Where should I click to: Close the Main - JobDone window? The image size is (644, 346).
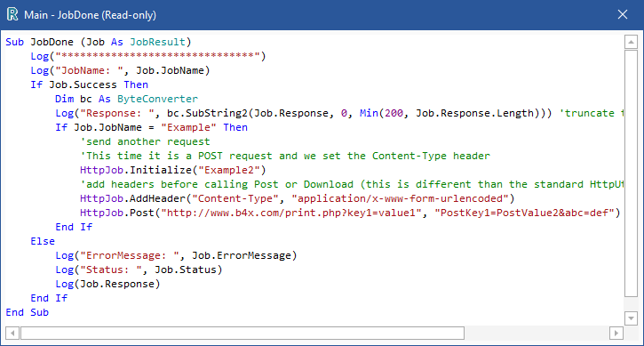pyautogui.click(x=622, y=14)
